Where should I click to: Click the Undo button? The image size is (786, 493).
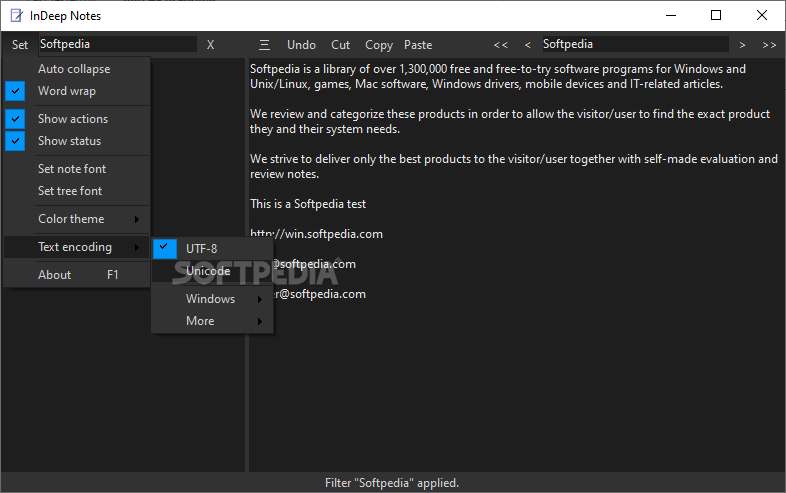301,45
